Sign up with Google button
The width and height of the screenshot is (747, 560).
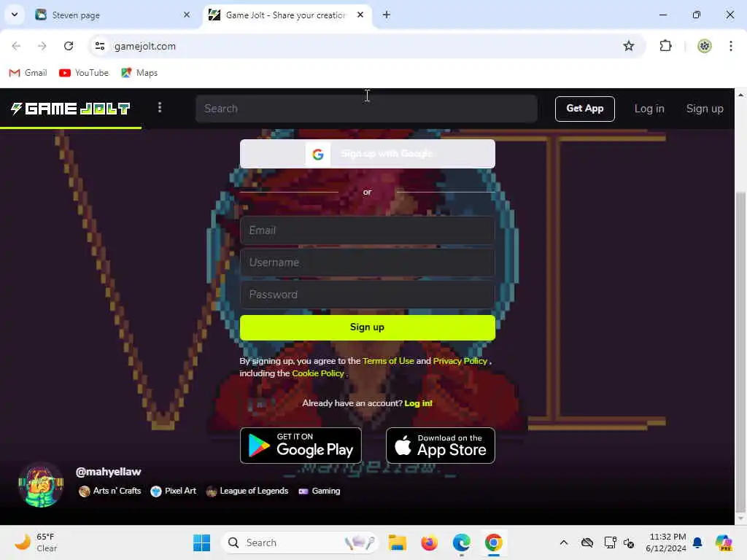368,154
